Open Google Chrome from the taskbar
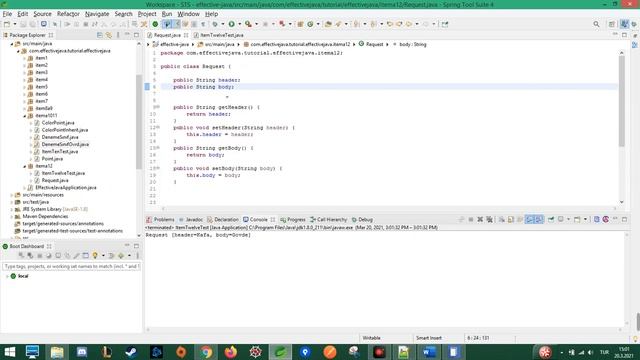640x360 pixels. coord(206,351)
